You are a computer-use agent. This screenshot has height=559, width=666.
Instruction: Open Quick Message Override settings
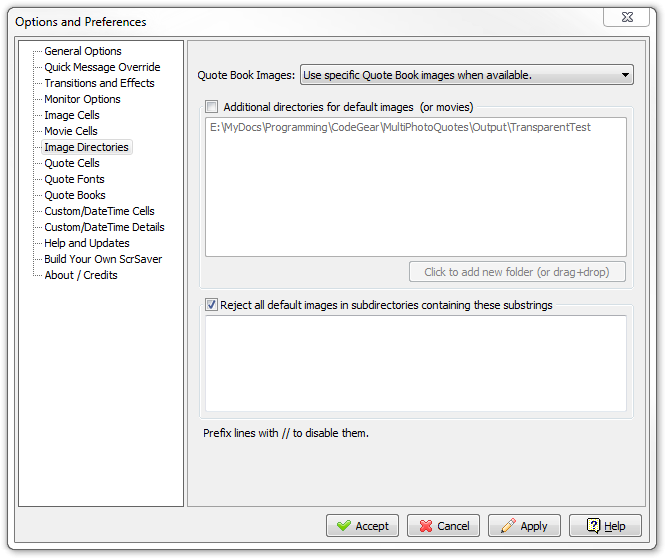(102, 67)
